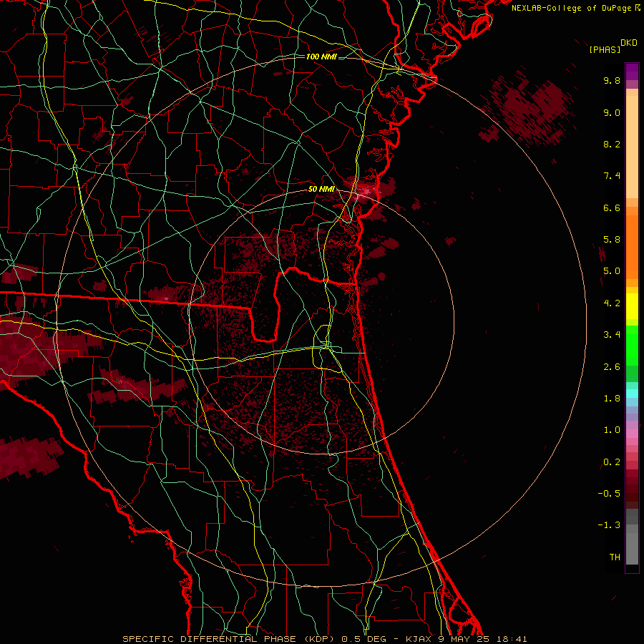644x644 pixels.
Task: Click the 2.6 value on the scale
Action: click(x=612, y=367)
